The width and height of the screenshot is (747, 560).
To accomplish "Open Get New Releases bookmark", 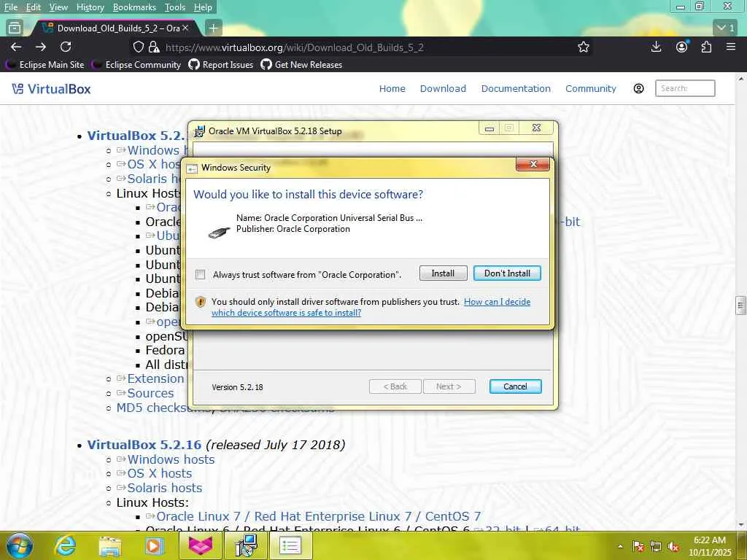I will coord(302,65).
